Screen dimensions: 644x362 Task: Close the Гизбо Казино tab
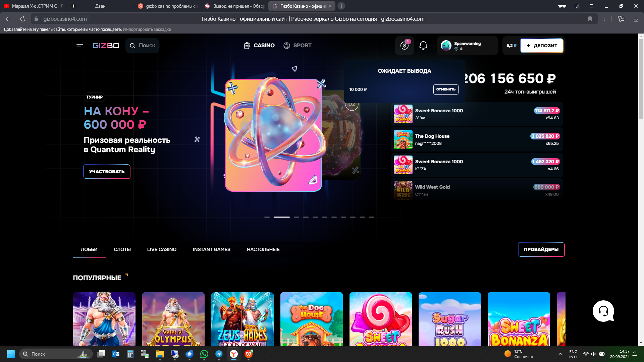click(x=330, y=6)
